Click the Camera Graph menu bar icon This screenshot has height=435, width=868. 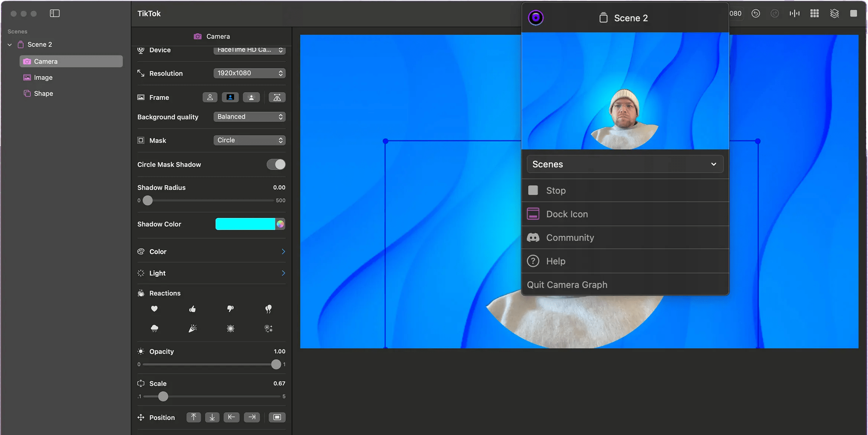click(536, 18)
